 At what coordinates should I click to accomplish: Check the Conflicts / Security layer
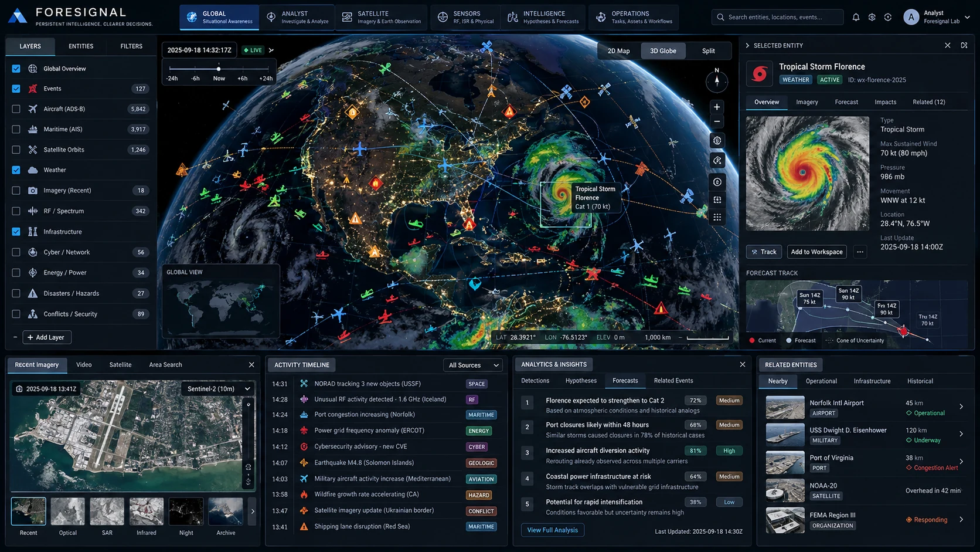[16, 314]
